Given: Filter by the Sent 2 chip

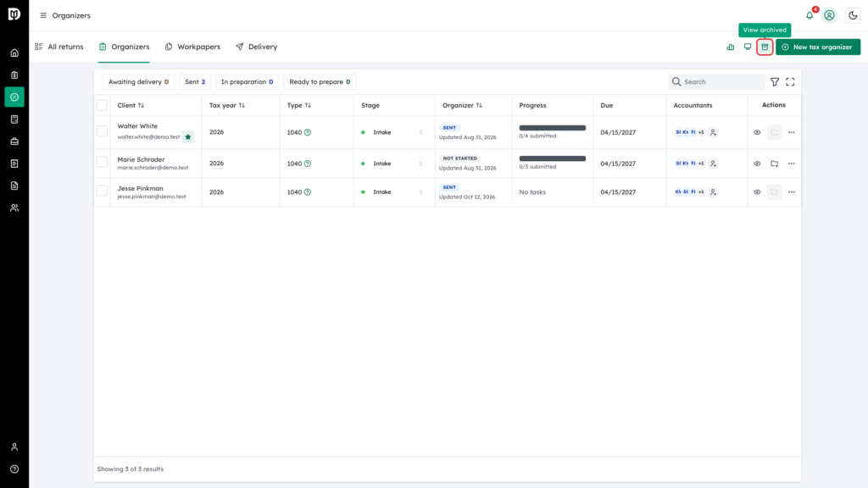Looking at the screenshot, I should click(x=195, y=82).
